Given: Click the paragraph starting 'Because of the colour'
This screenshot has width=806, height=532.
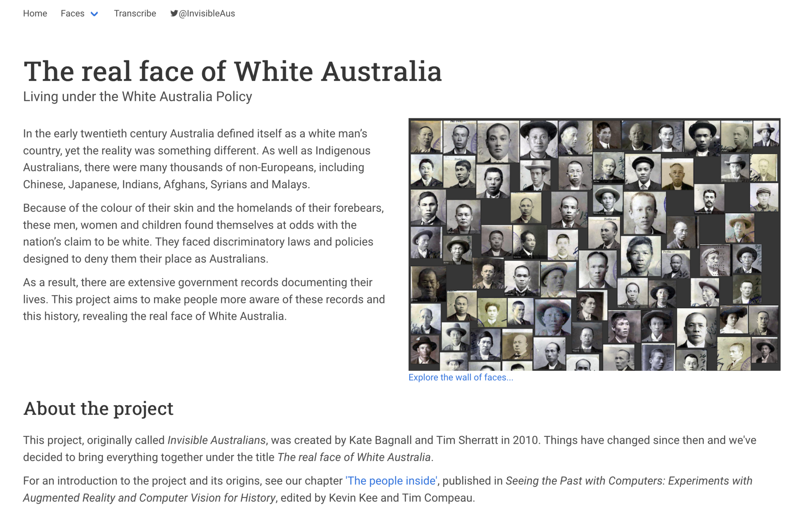Looking at the screenshot, I should pos(203,233).
